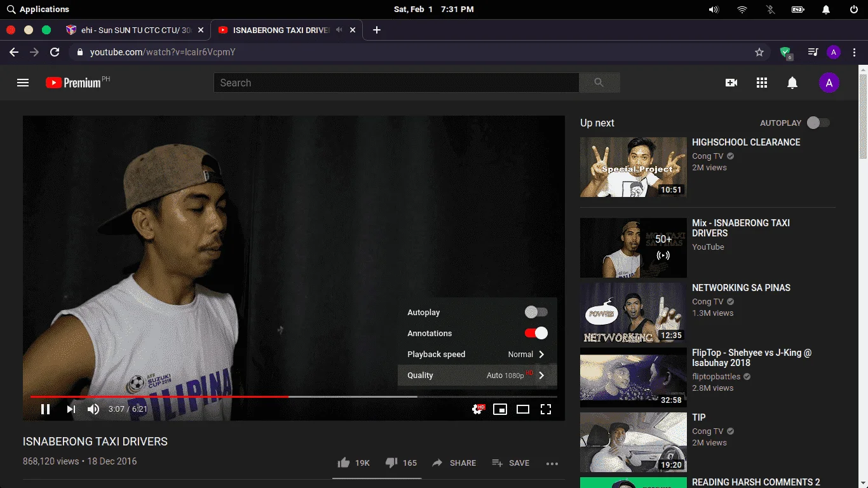Open the create video camera icon

point(731,83)
